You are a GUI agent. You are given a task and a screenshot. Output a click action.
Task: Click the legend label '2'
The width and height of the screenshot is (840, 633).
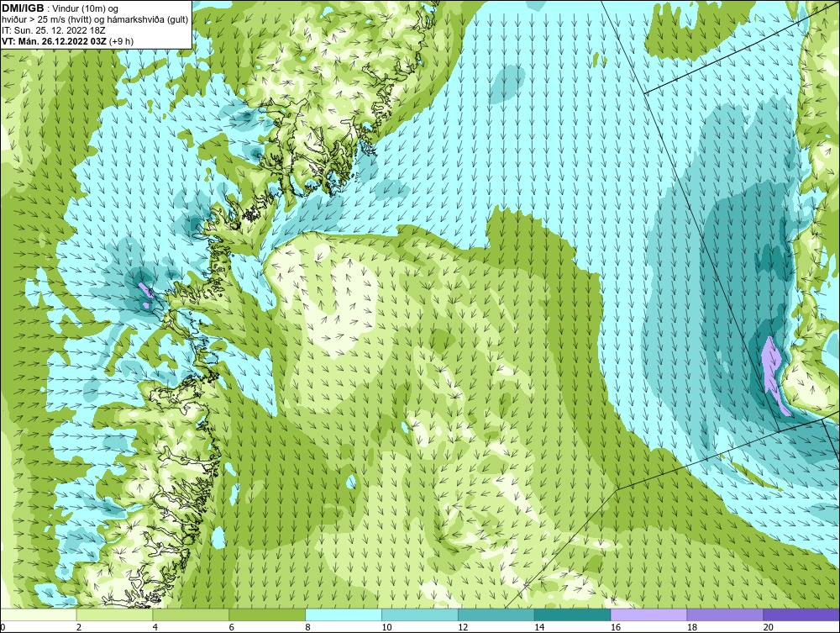click(x=79, y=627)
